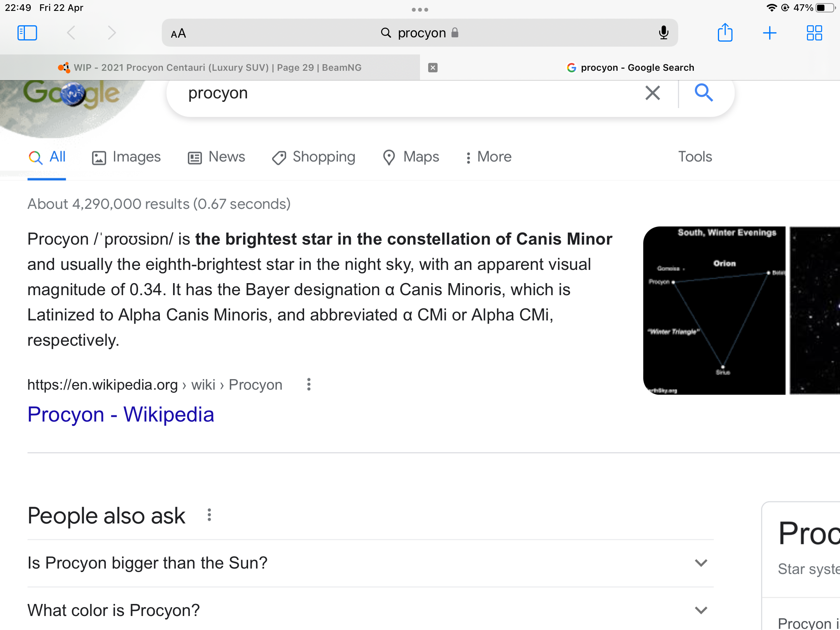Tap the Safari address bar
Screen dimensions: 840x630
(x=420, y=33)
